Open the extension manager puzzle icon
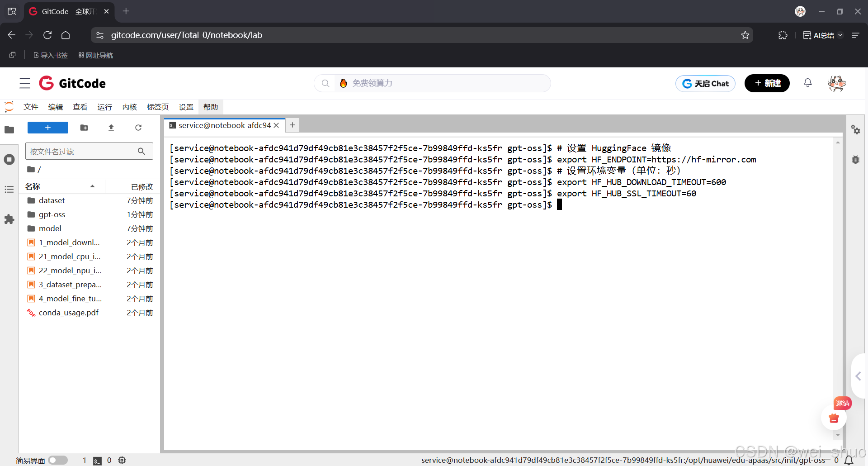This screenshot has width=868, height=466. click(9, 219)
